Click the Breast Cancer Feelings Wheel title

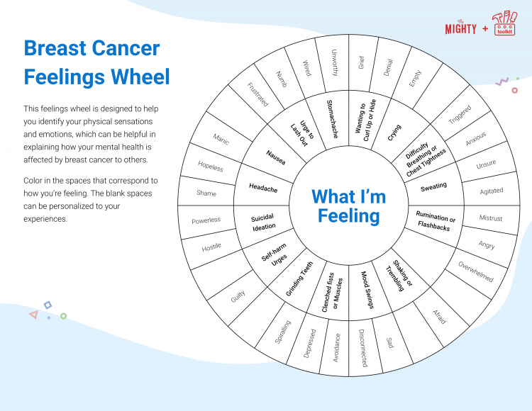[x=96, y=62]
